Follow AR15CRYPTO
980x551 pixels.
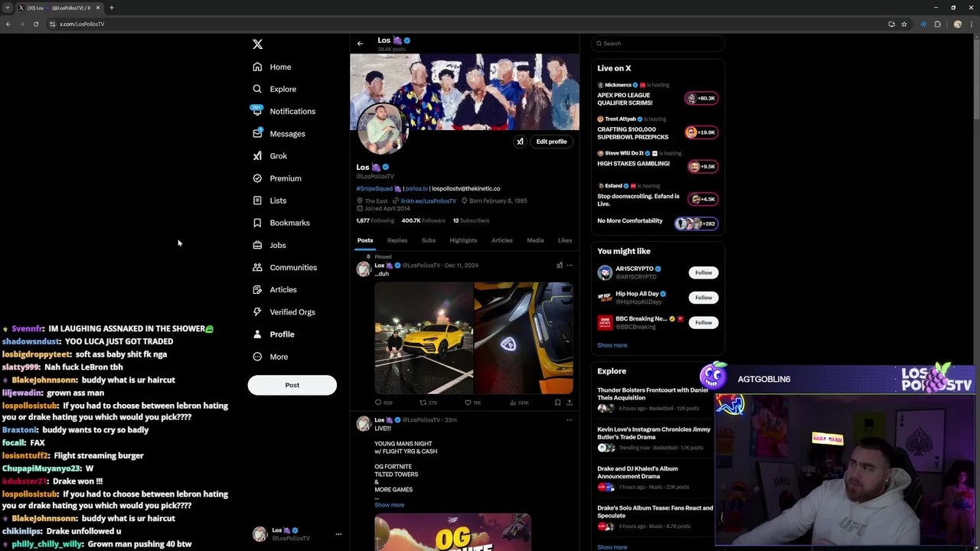coord(703,272)
